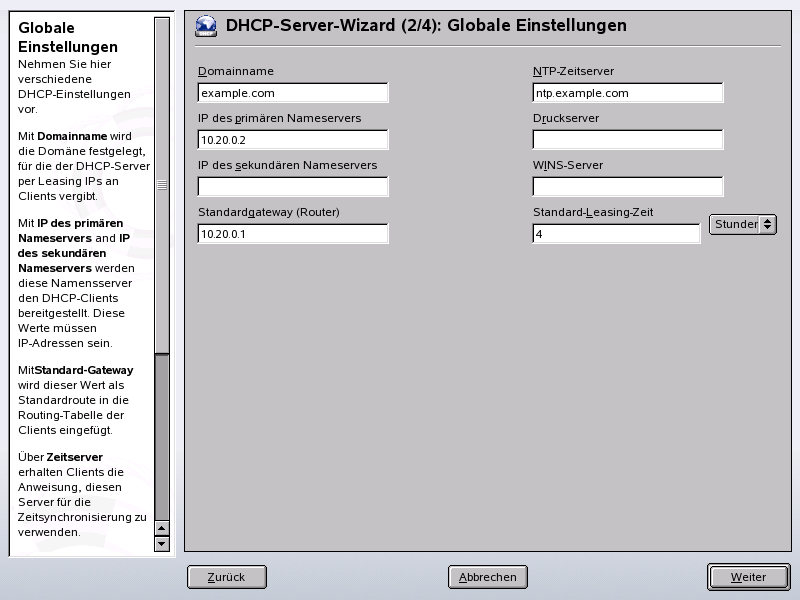The width and height of the screenshot is (800, 600).
Task: Change the lease time value of 4
Action: [x=618, y=233]
